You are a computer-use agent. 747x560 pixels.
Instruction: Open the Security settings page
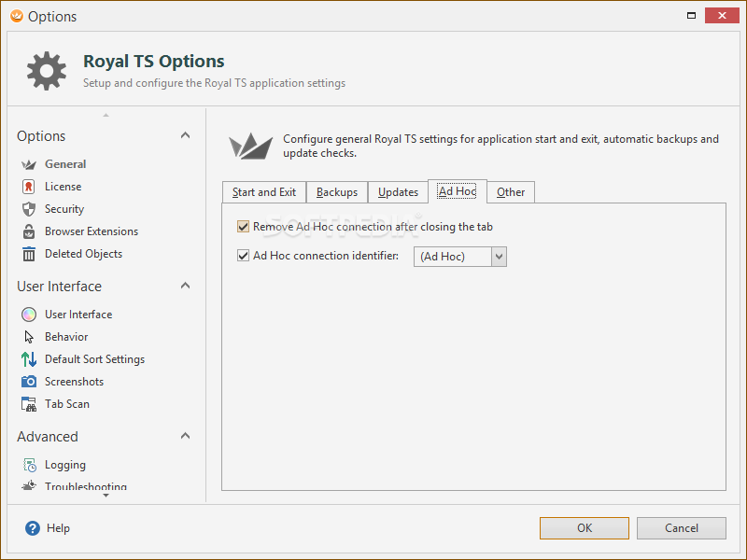(64, 209)
